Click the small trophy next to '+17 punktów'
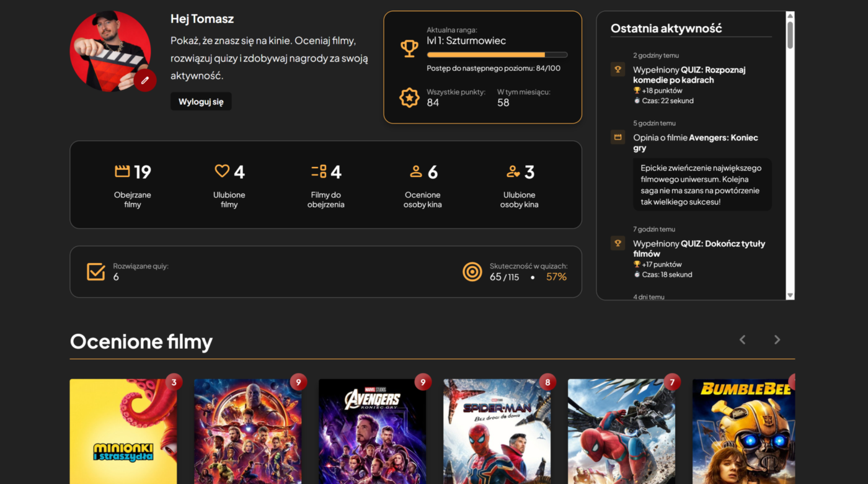Viewport: 868px width, 484px height. [x=637, y=264]
